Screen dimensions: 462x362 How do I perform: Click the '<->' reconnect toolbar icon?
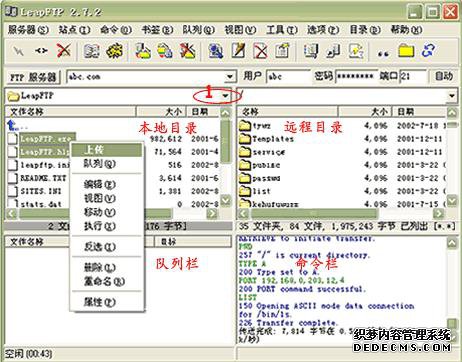[x=41, y=51]
